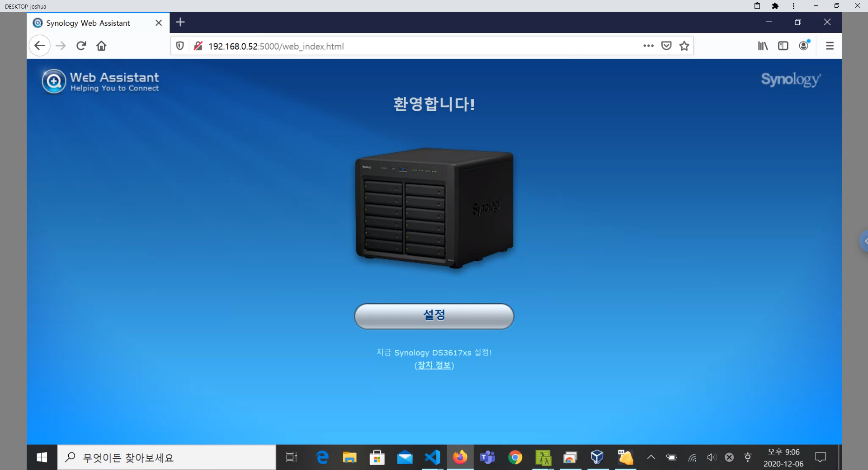Click the 설정 setup button
Screen dimensions: 868x470
434,316
